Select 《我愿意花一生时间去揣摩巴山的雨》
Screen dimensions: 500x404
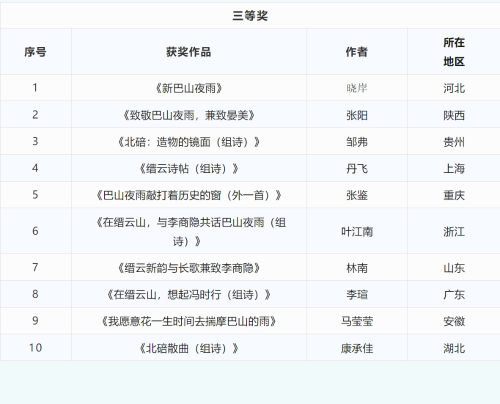point(189,321)
